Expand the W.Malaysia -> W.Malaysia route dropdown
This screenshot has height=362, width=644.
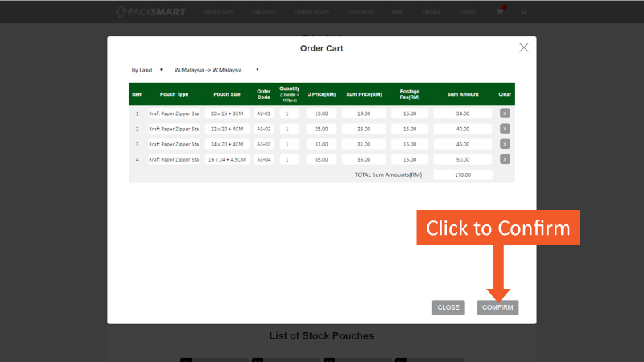click(216, 70)
